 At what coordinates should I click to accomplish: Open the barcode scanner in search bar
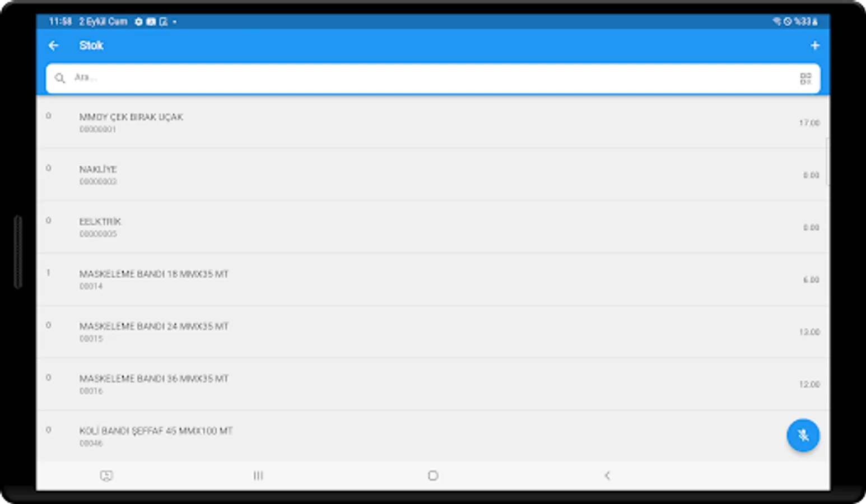coord(806,78)
